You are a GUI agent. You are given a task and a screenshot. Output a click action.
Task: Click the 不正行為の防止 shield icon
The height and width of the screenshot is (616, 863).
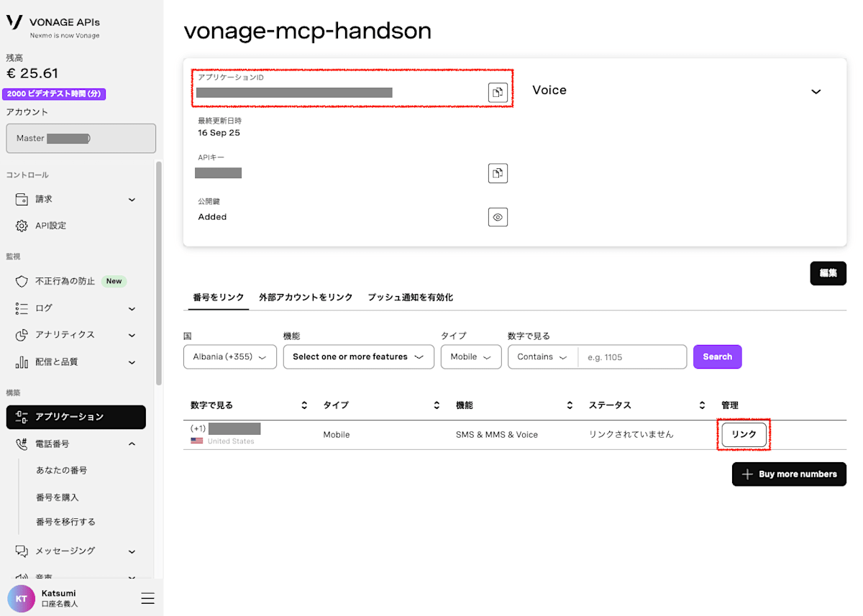(22, 281)
